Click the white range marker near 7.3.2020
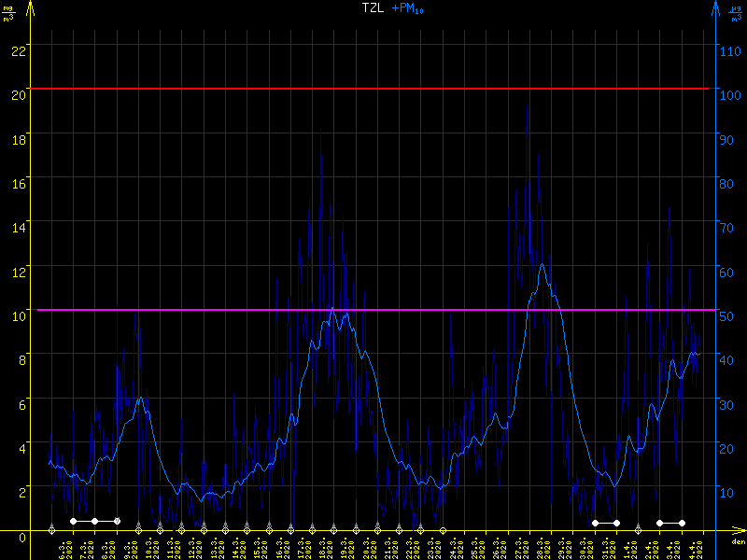Image resolution: width=747 pixels, height=560 pixels. 95,521
